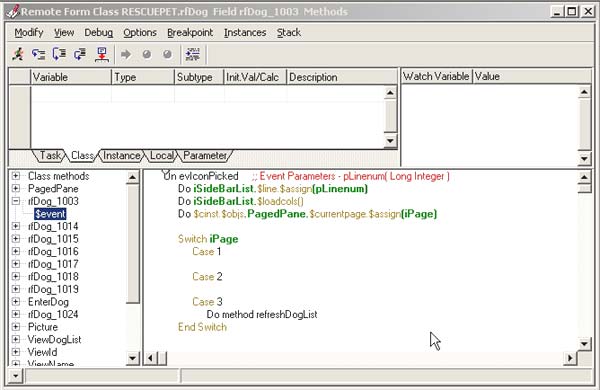Viewport: 600px width, 390px height.
Task: Click the 'End Switch' code line
Action: click(202, 327)
